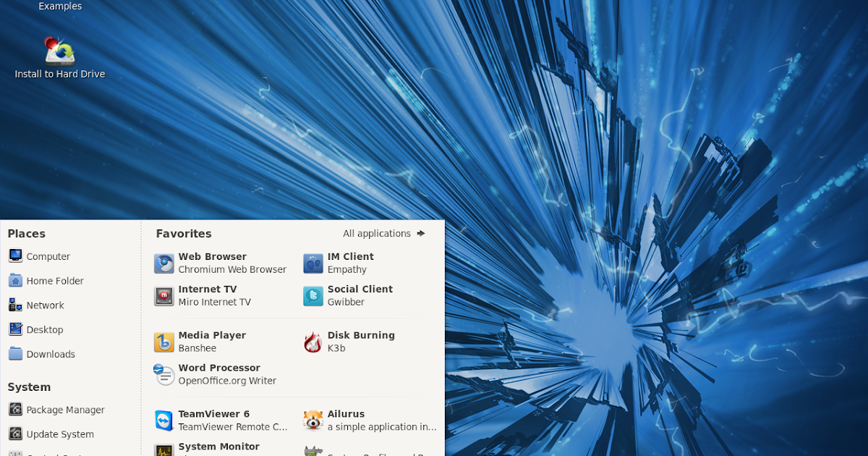Image resolution: width=868 pixels, height=456 pixels.
Task: Select the Disk Burning menu entry label
Action: [361, 335]
